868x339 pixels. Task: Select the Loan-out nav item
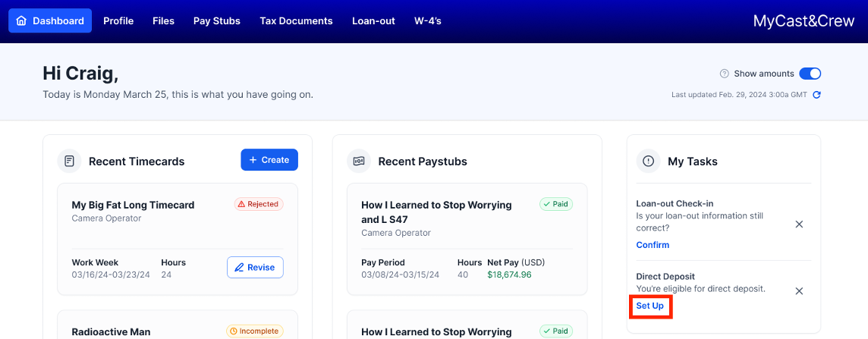tap(373, 21)
